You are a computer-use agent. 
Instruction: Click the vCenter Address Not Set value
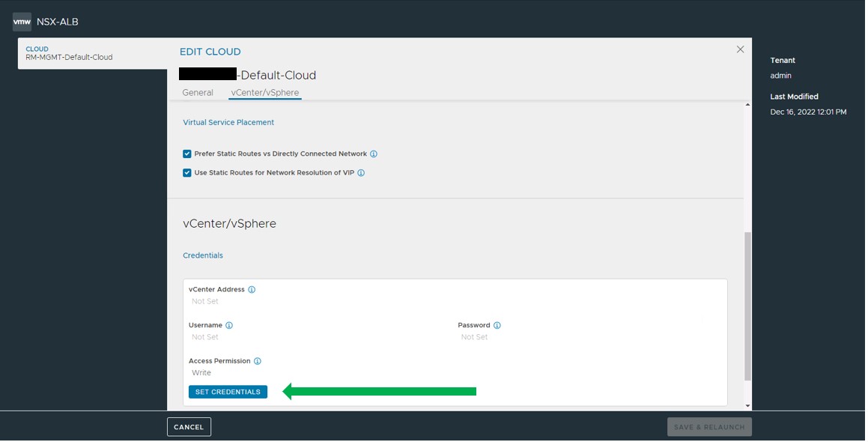[204, 301]
